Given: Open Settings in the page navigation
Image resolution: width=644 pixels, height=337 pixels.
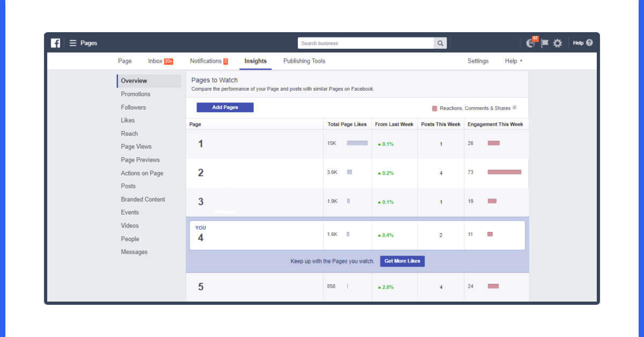Looking at the screenshot, I should [478, 61].
